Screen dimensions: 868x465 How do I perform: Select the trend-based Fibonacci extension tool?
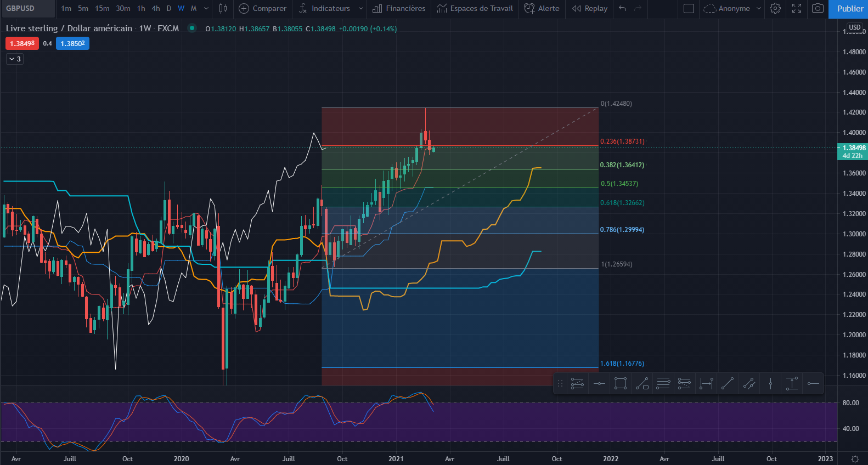684,384
